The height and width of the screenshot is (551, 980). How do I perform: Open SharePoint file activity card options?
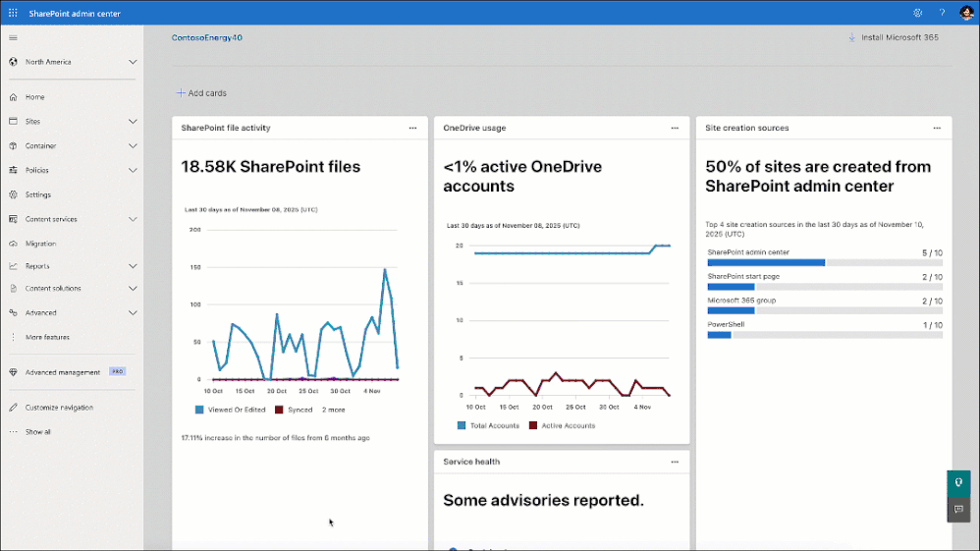coord(412,128)
